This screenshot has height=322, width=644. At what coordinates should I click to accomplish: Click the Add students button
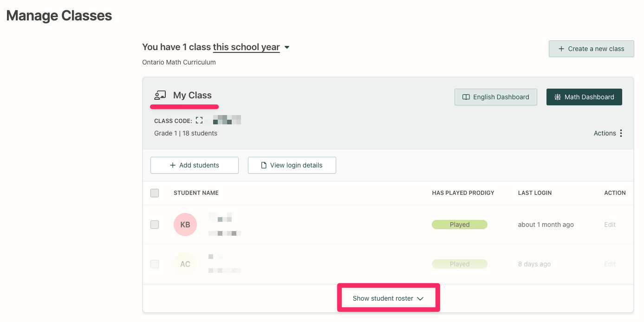(194, 165)
